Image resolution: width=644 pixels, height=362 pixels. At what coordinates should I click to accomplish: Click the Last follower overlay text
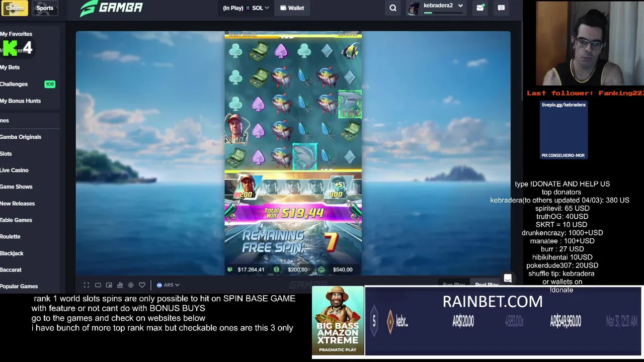pos(585,93)
